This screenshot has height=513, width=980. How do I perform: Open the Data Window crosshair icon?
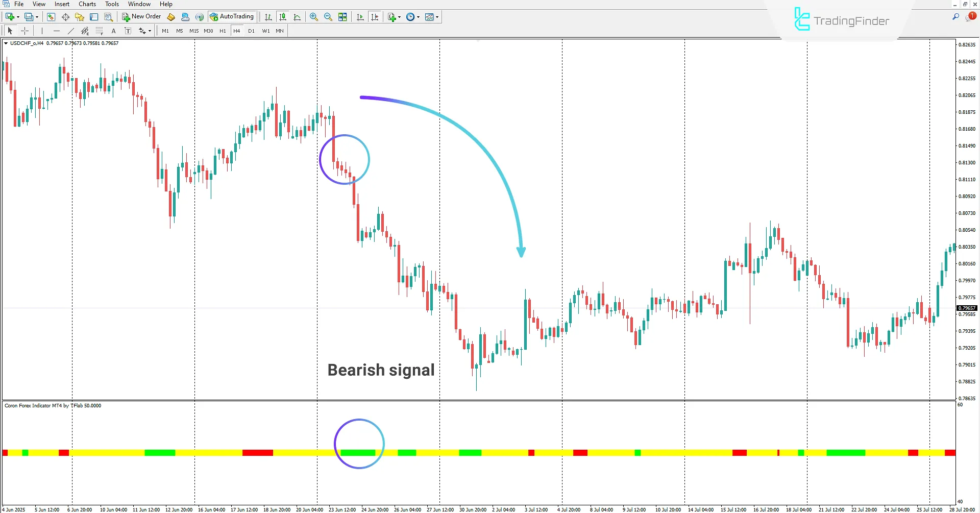coord(65,17)
